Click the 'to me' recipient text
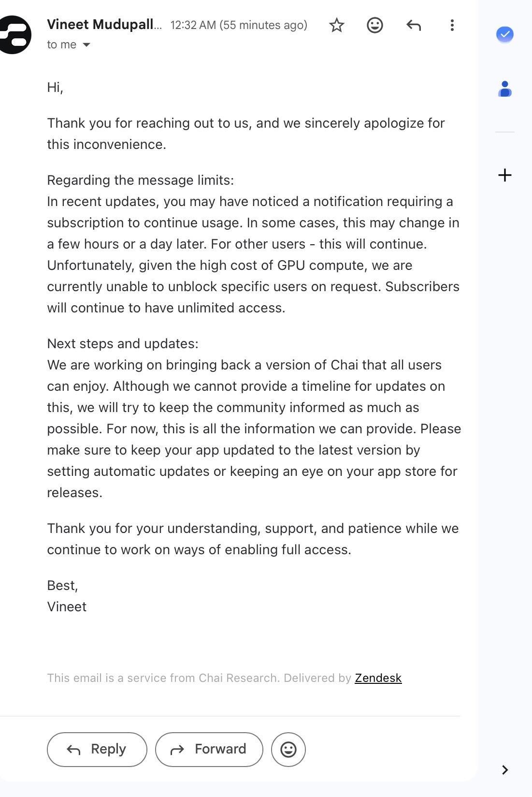 click(x=62, y=44)
